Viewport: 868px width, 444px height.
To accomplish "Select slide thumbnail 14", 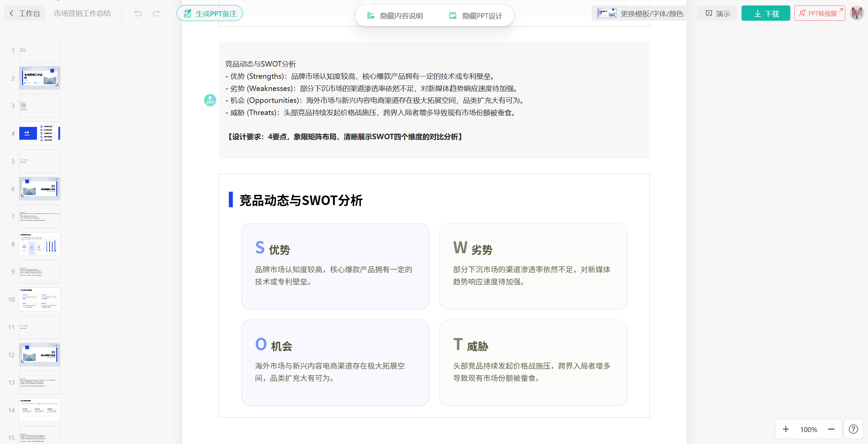I will [40, 410].
